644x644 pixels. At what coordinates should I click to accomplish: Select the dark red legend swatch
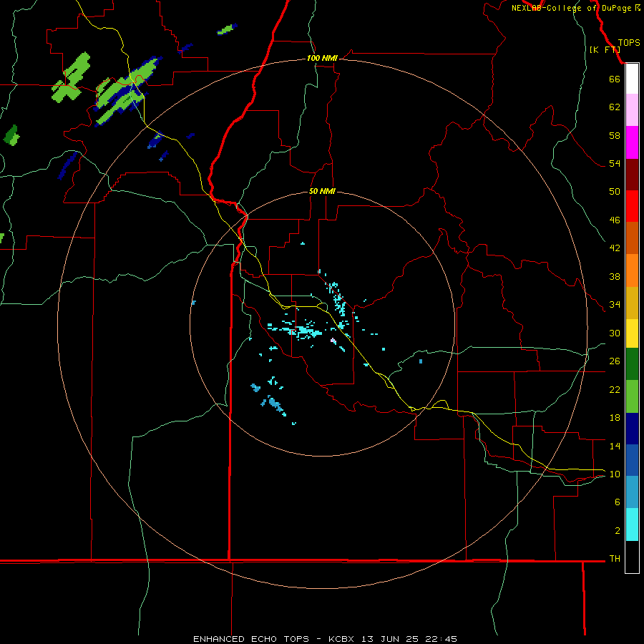tap(632, 175)
